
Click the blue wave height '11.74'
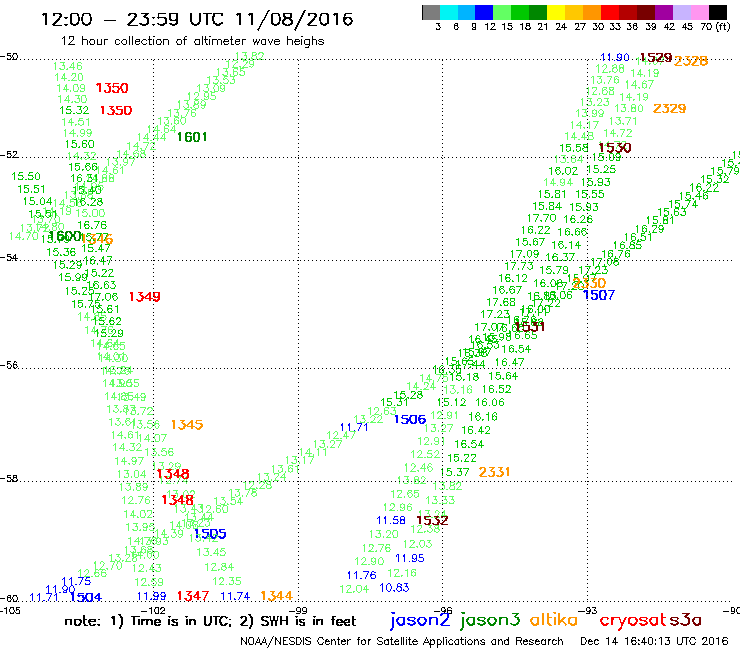(x=235, y=596)
